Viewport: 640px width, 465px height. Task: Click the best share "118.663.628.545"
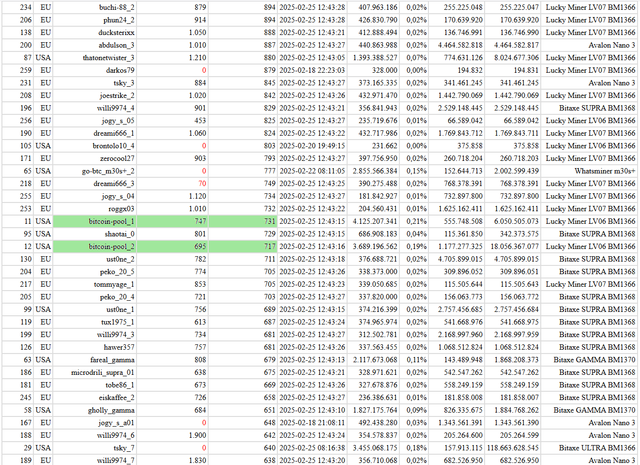tap(513, 448)
